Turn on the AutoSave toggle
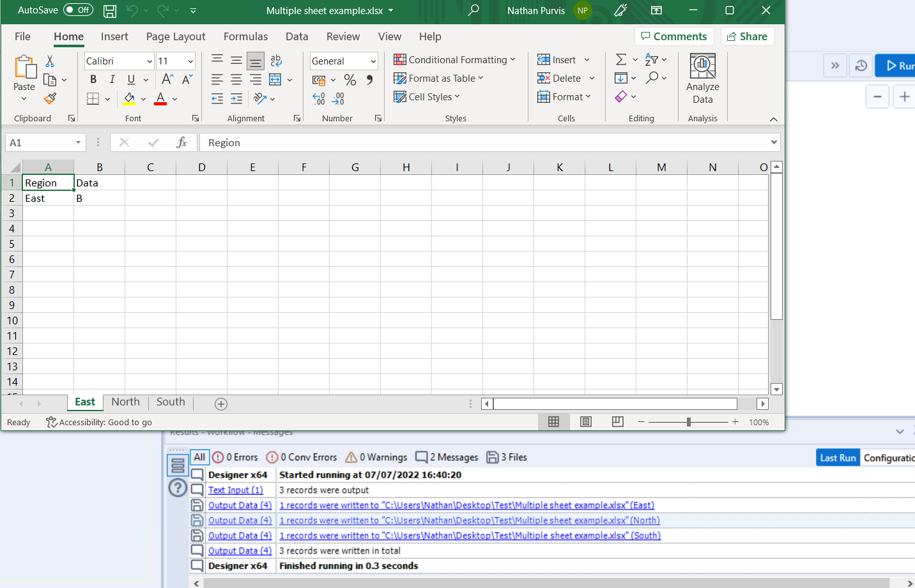915x588 pixels. coord(77,10)
